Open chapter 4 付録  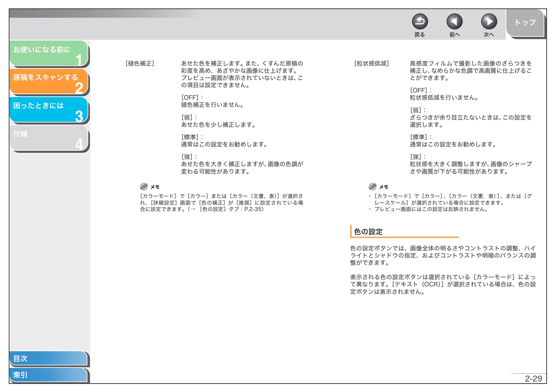[x=49, y=138]
